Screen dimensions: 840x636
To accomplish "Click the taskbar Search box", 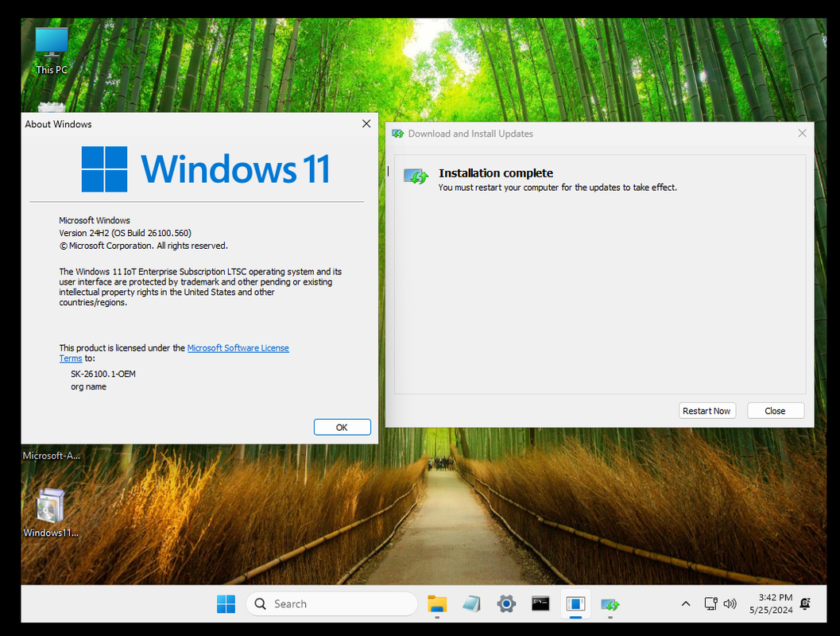I will tap(331, 604).
